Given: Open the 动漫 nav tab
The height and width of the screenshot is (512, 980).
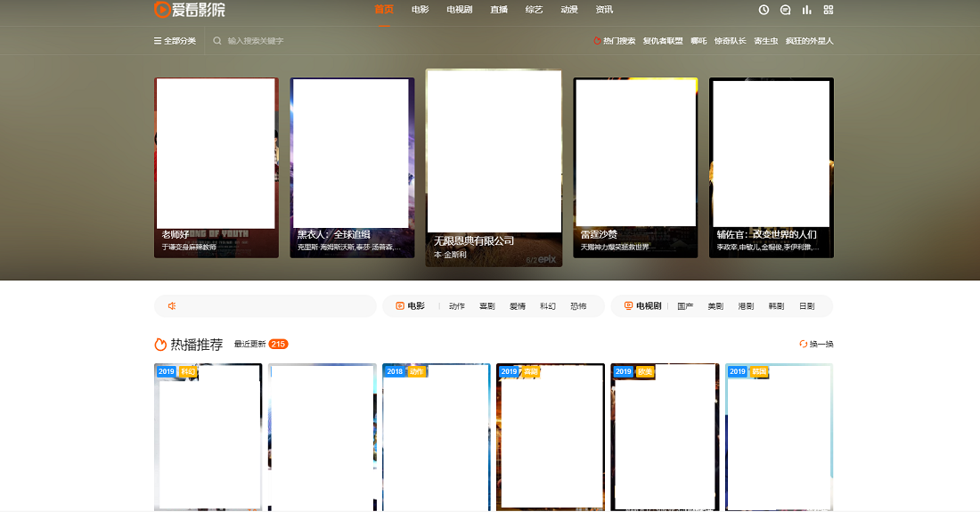Looking at the screenshot, I should point(569,10).
